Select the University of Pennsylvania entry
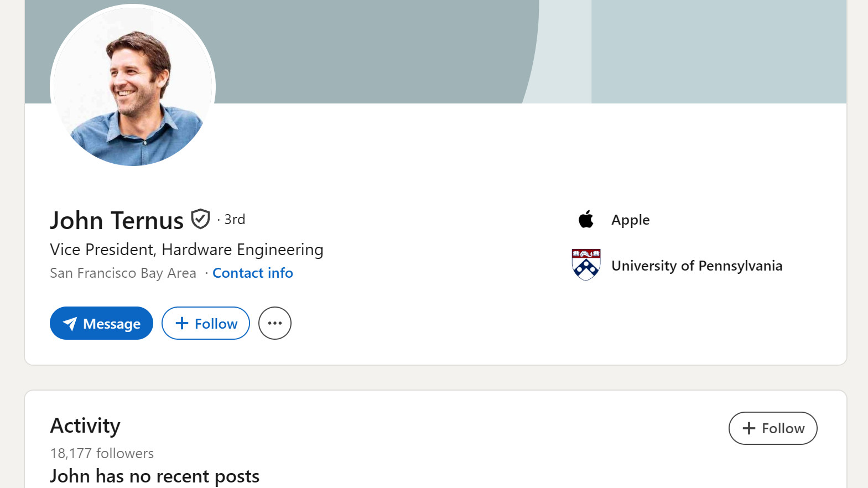 [697, 266]
